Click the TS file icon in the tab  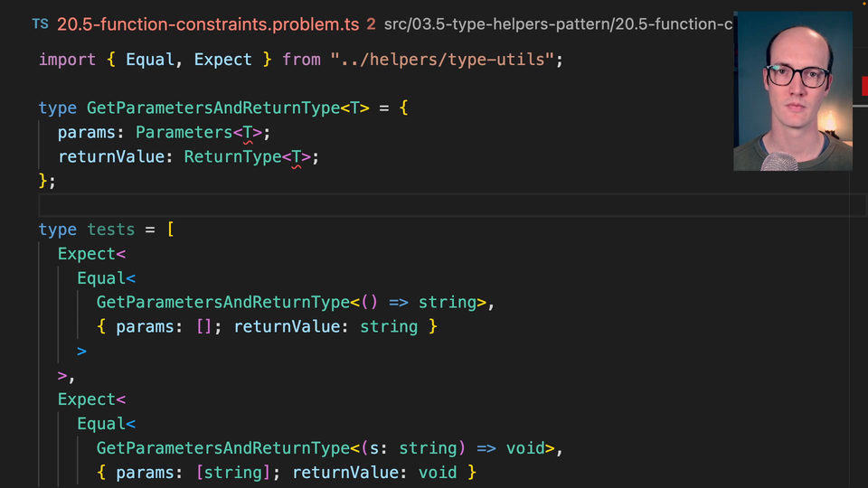point(41,24)
